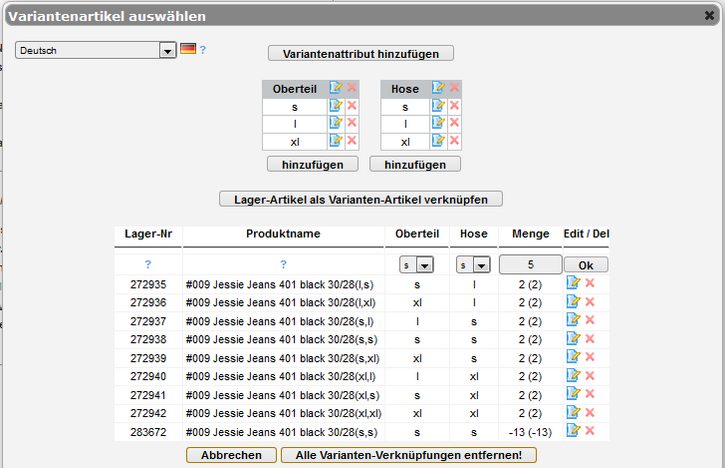Click the German flag icon

point(188,49)
